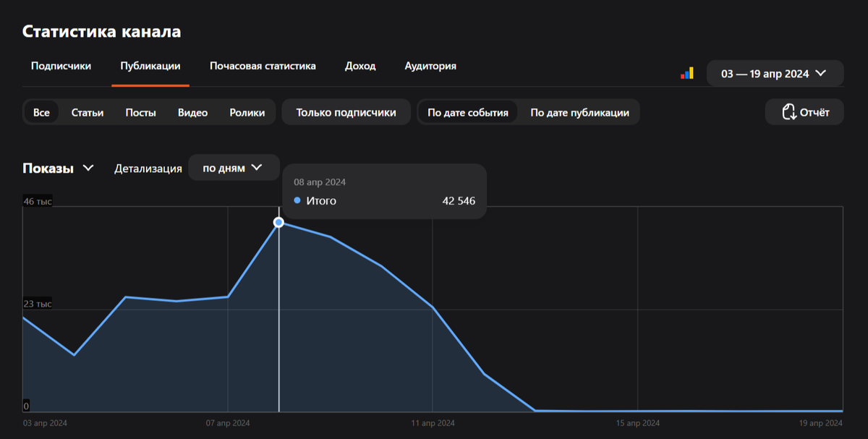Choose По дате события mode
This screenshot has height=439, width=868.
click(x=467, y=112)
